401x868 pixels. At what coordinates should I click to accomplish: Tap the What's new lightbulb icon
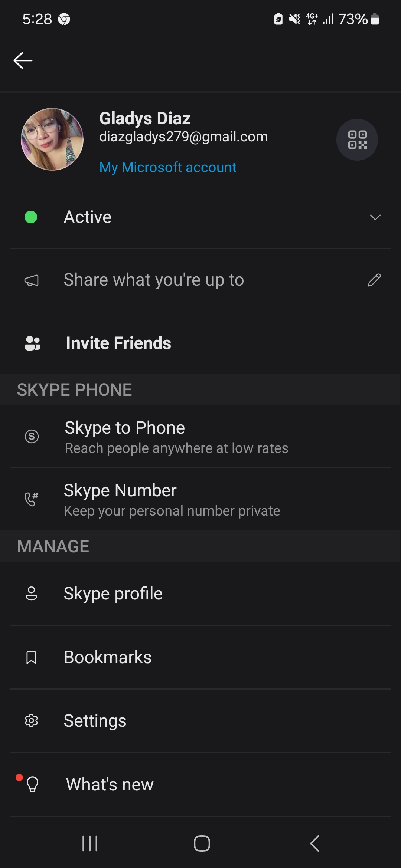(33, 784)
